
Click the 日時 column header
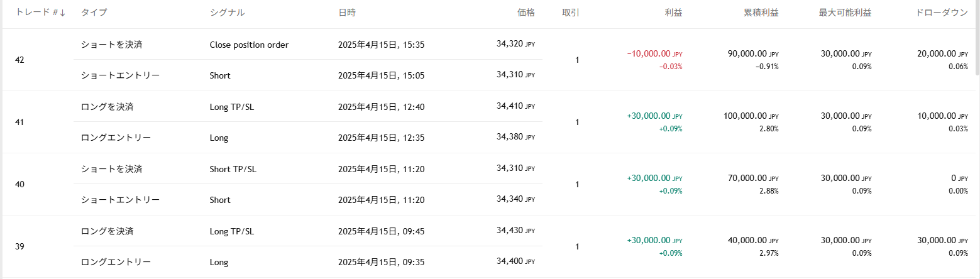[347, 13]
